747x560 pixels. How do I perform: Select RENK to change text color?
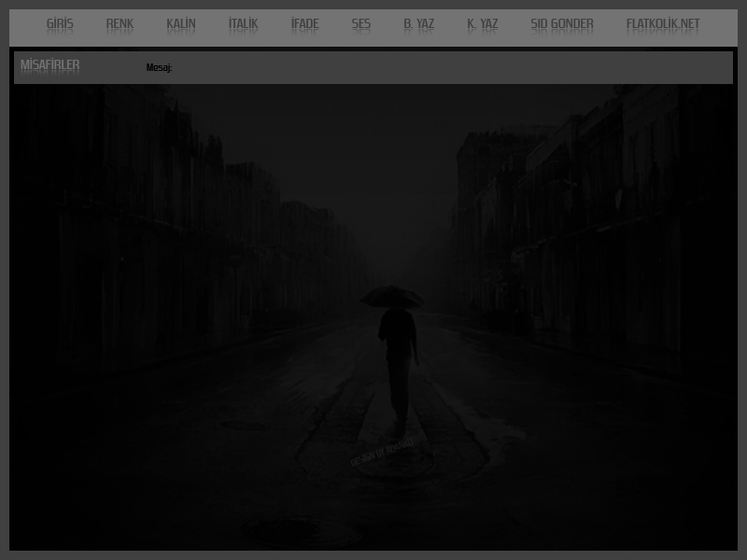[x=120, y=24]
